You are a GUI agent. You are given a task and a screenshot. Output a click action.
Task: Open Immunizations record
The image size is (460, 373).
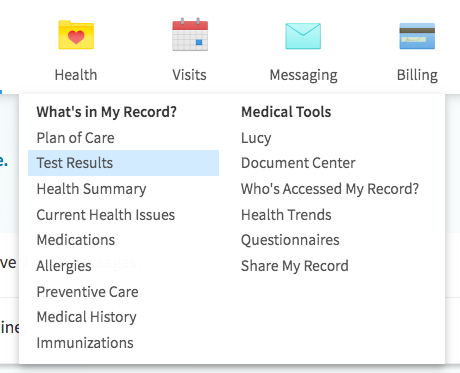(x=85, y=343)
